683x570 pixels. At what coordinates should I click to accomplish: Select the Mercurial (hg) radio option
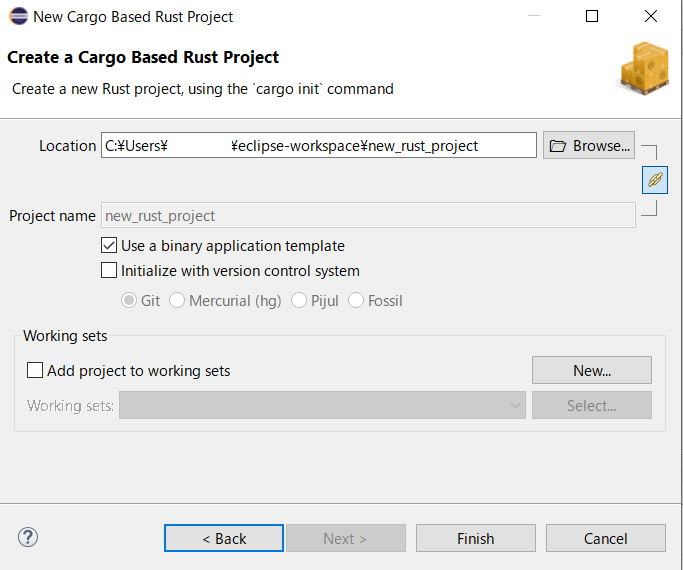click(x=177, y=301)
